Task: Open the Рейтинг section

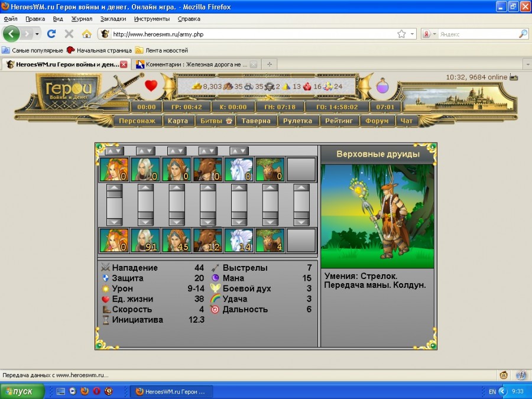Action: (x=339, y=121)
